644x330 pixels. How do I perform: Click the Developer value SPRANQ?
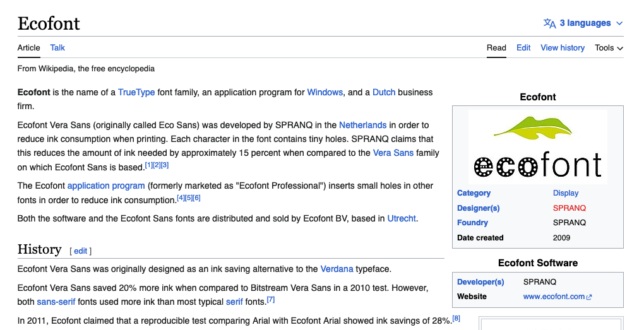540,283
